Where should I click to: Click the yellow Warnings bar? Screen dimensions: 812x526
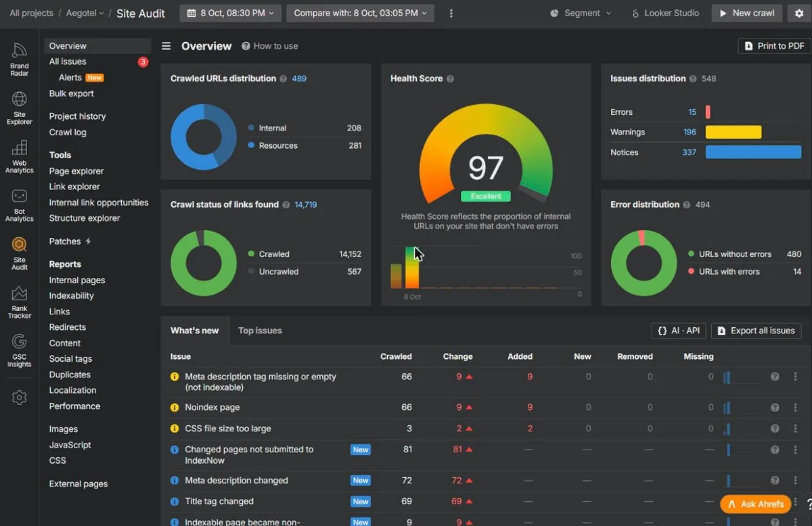tap(734, 133)
